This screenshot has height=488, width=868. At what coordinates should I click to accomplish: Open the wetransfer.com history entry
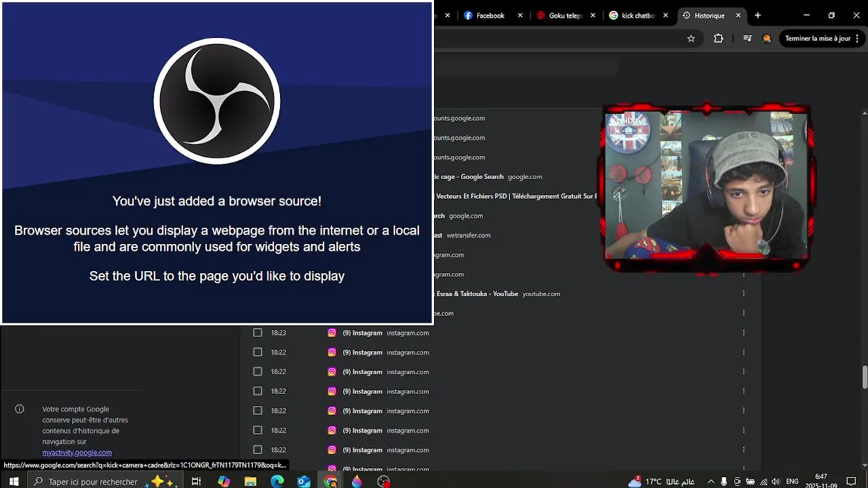[468, 235]
